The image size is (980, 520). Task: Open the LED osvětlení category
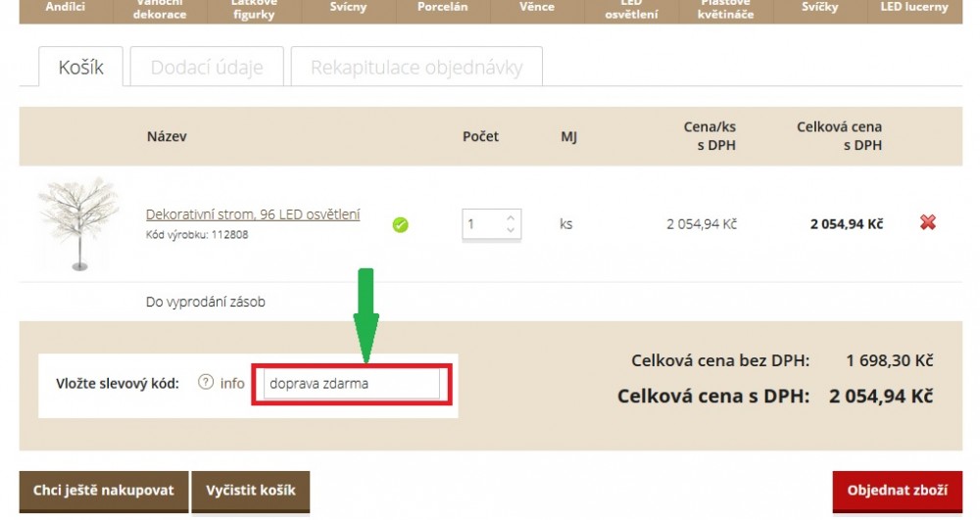tap(631, 8)
